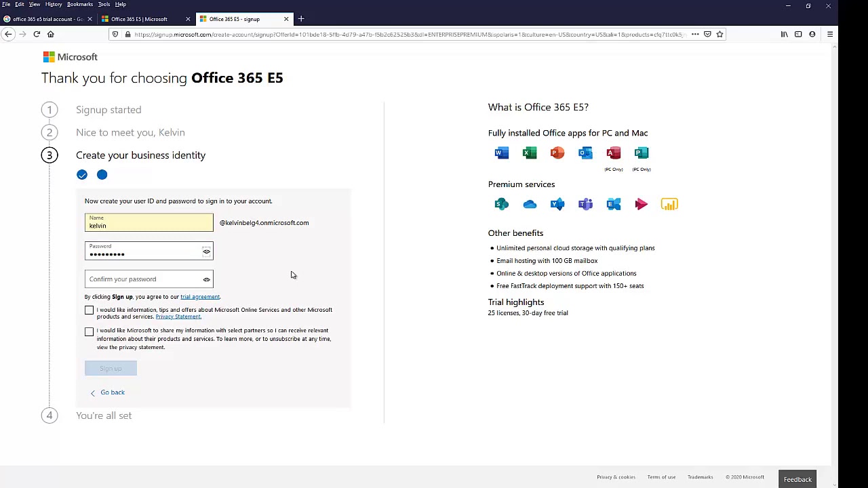Close the Office 365 E5 - signup tab
The height and width of the screenshot is (488, 868).
[x=286, y=19]
